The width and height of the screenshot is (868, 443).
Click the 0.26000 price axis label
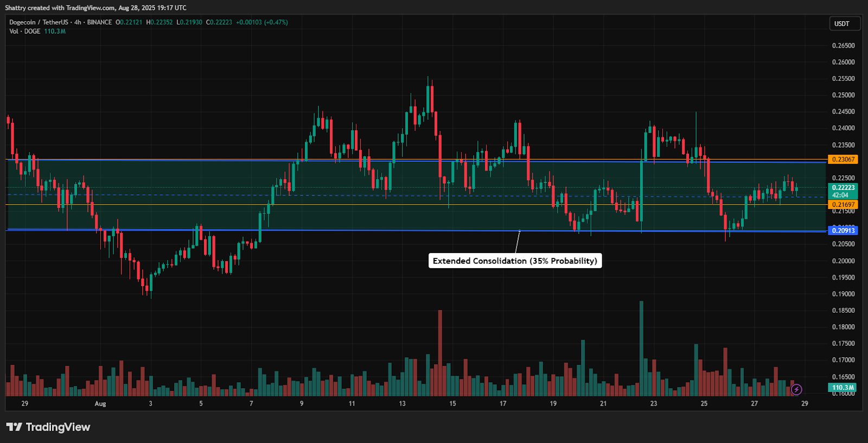844,62
